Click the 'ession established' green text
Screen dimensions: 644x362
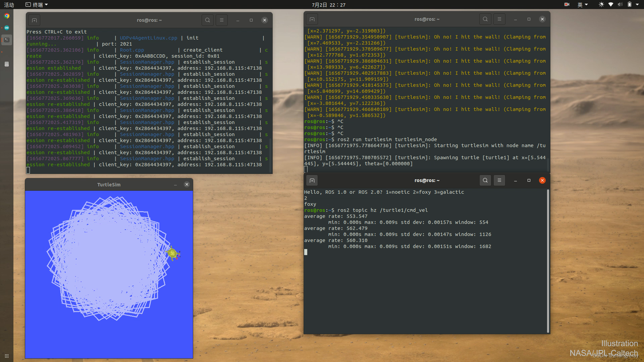coord(54,68)
